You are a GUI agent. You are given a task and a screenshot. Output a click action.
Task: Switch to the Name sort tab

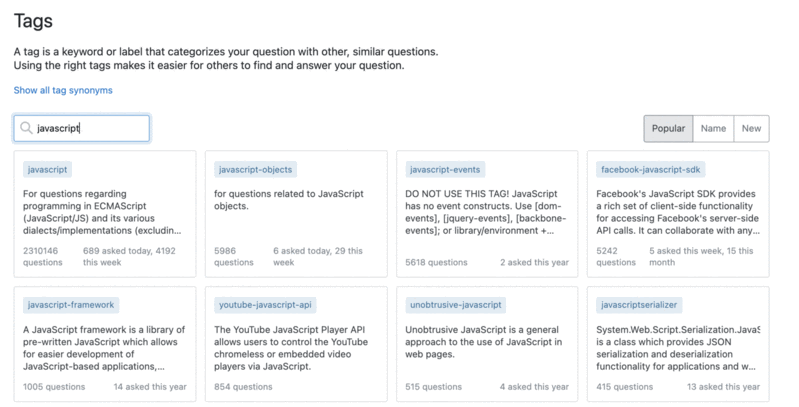click(x=713, y=129)
